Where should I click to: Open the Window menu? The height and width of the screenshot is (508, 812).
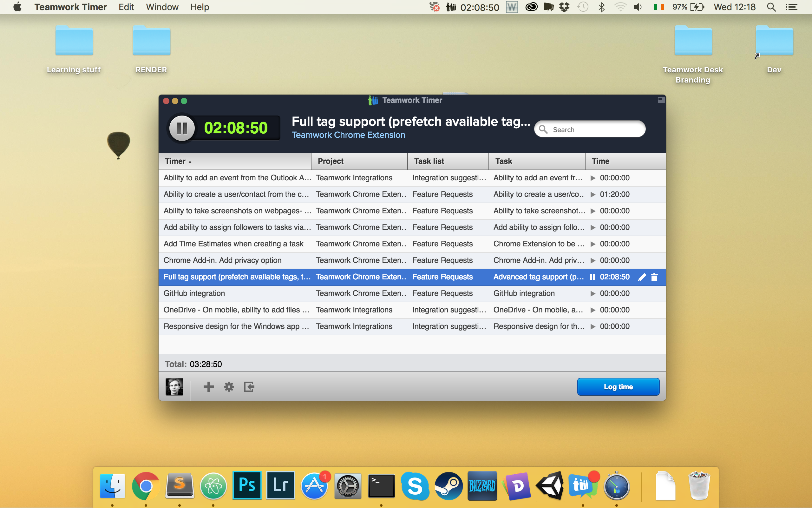point(162,7)
